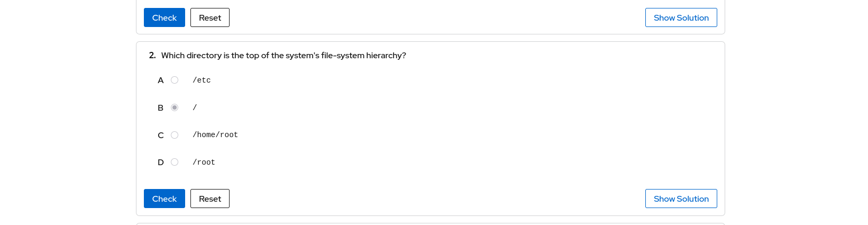Click the single slash answer text

[195, 107]
